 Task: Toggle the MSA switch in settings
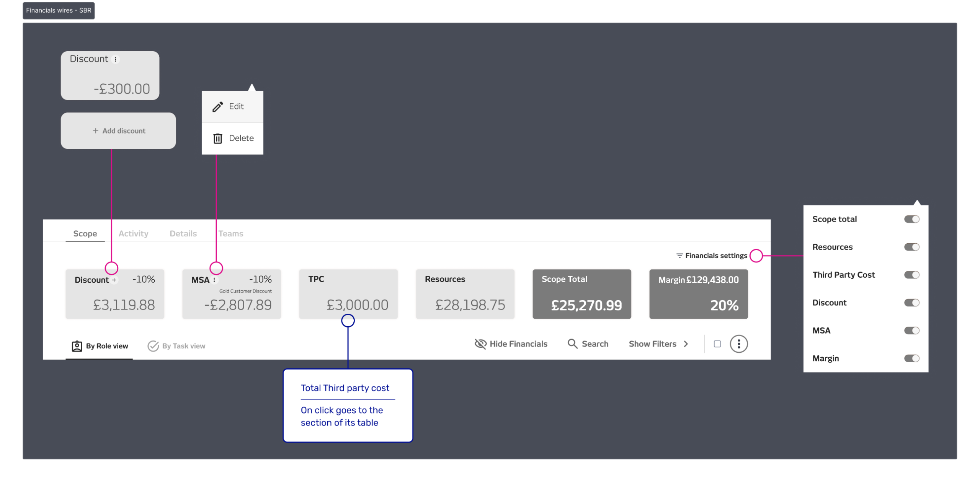pyautogui.click(x=912, y=331)
